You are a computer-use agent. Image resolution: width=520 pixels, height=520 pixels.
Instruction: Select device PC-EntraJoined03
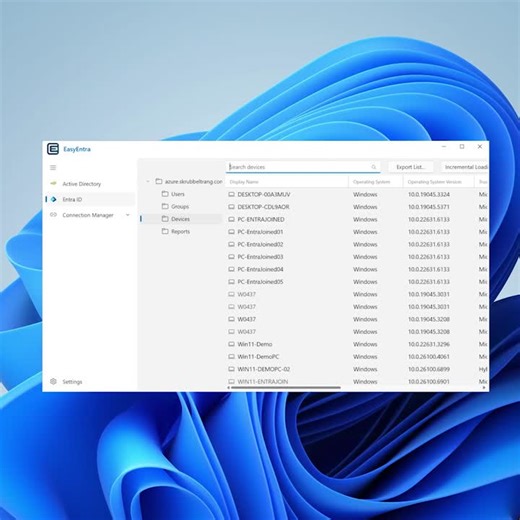pos(260,257)
